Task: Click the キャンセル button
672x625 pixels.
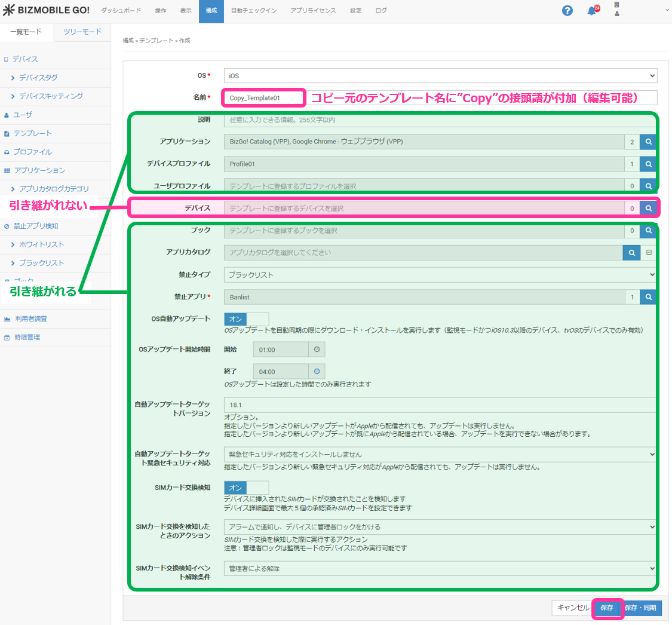Action: point(572,608)
